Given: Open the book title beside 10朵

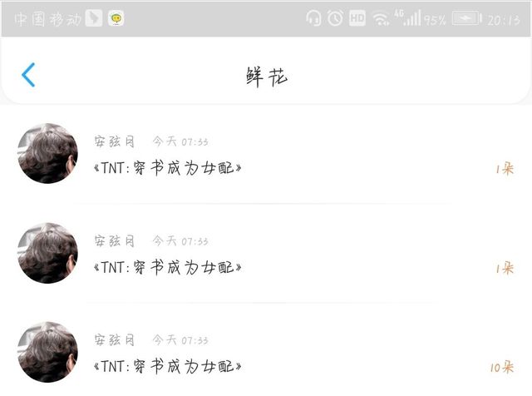Looking at the screenshot, I should click(x=168, y=366).
